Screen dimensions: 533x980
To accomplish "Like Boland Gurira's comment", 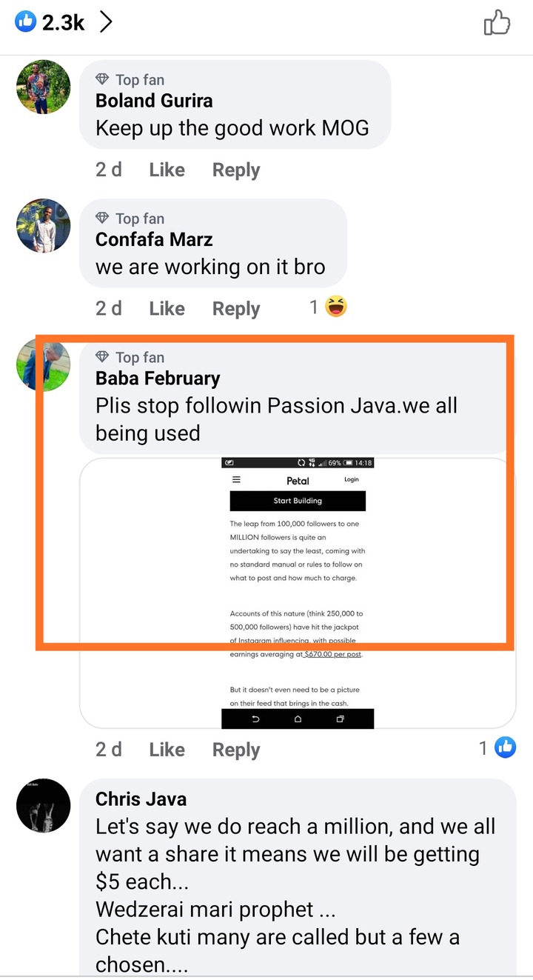I will click(167, 170).
